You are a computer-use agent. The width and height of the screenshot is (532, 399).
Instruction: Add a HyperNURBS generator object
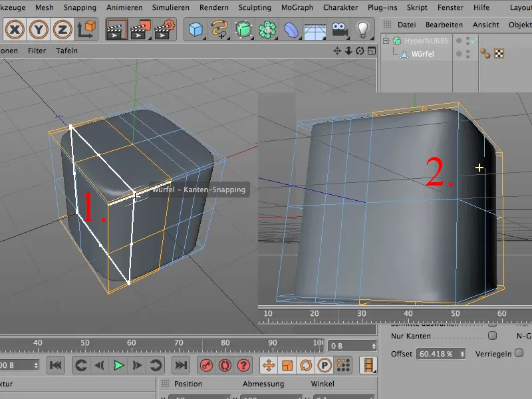pos(243,30)
